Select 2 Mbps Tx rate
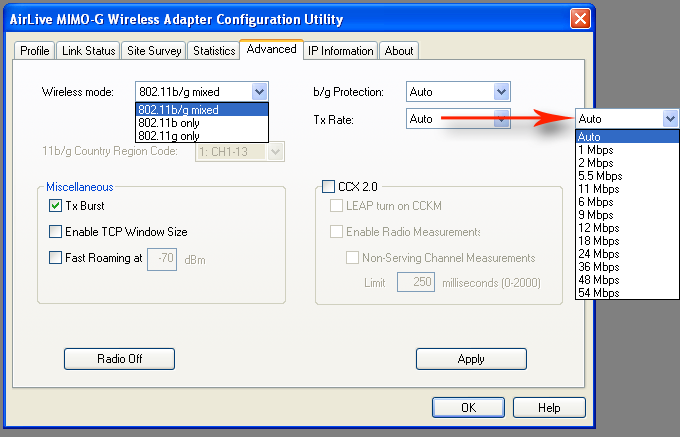 coord(627,163)
